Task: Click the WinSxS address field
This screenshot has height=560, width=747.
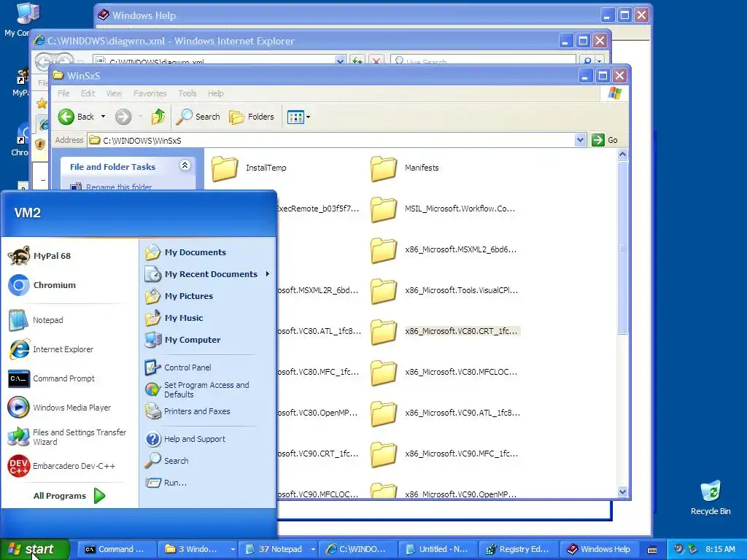Action: (331, 140)
